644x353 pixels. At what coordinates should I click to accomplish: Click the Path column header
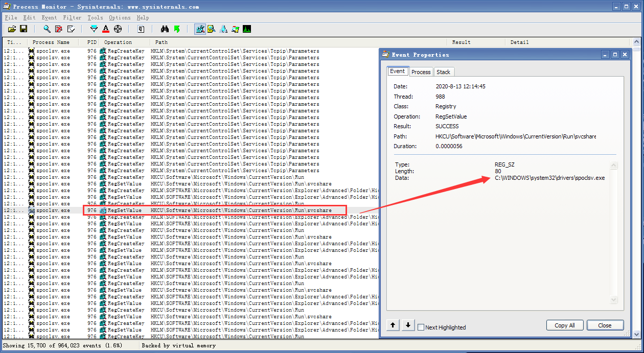click(299, 42)
